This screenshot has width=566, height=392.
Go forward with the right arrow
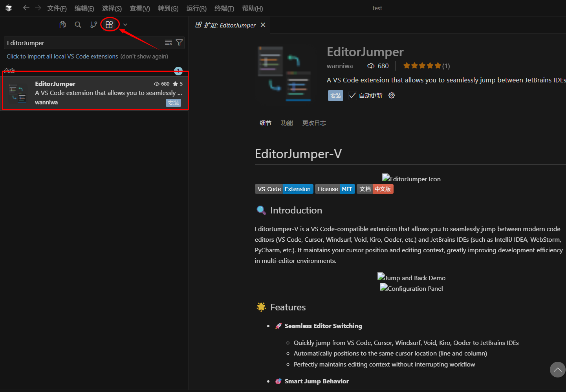click(38, 8)
